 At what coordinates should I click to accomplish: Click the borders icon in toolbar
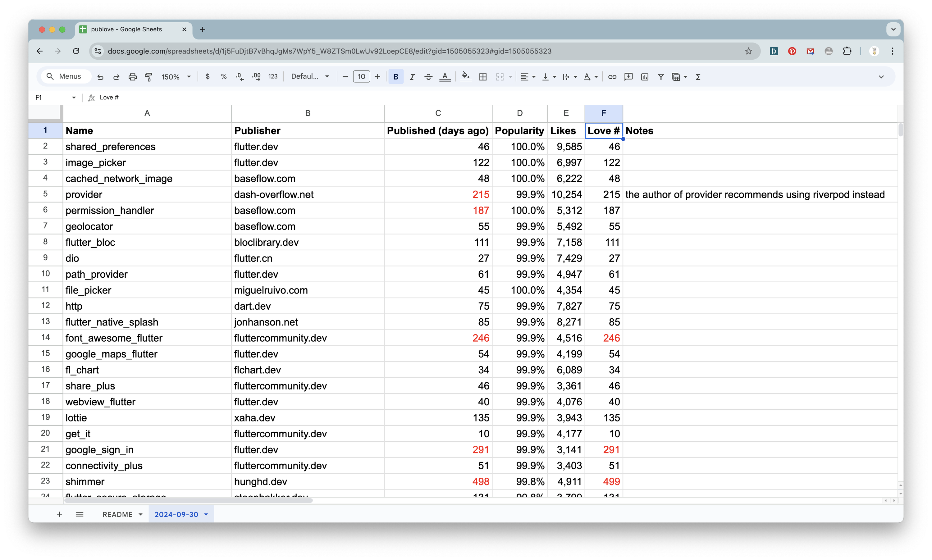[482, 77]
